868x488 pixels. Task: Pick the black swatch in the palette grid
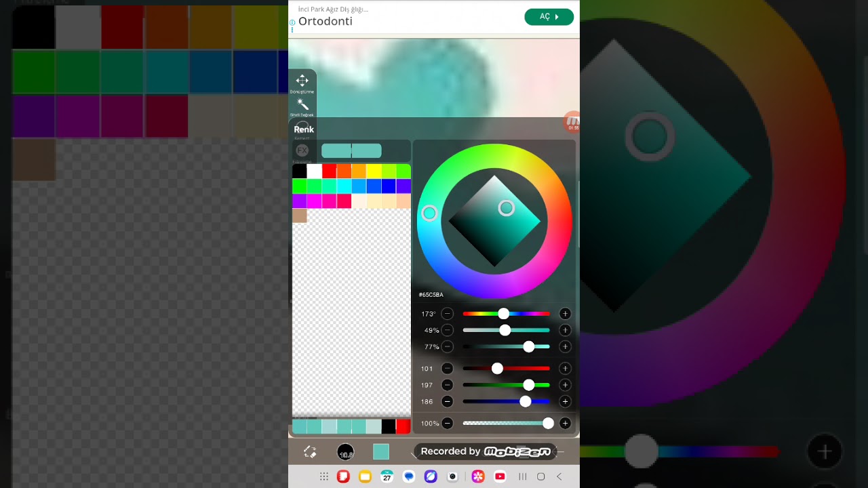[x=300, y=171]
